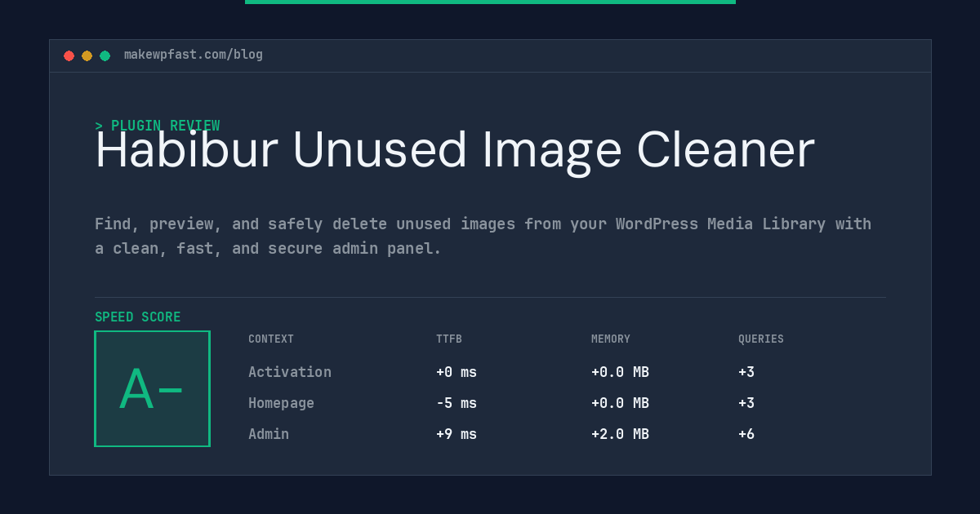Image resolution: width=980 pixels, height=514 pixels.
Task: Click the Admin row label
Action: 269,434
